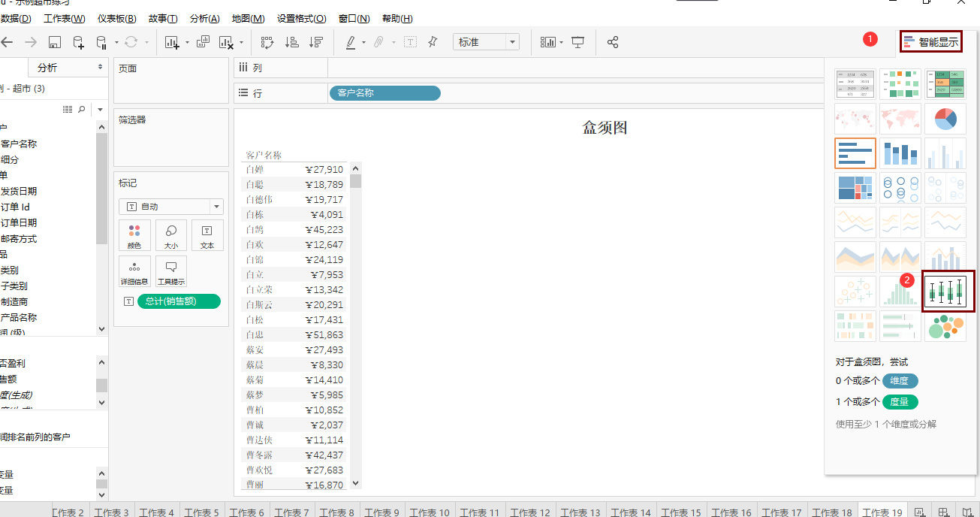980x517 pixels.
Task: Open the 标准 fit dropdown
Action: tap(486, 42)
